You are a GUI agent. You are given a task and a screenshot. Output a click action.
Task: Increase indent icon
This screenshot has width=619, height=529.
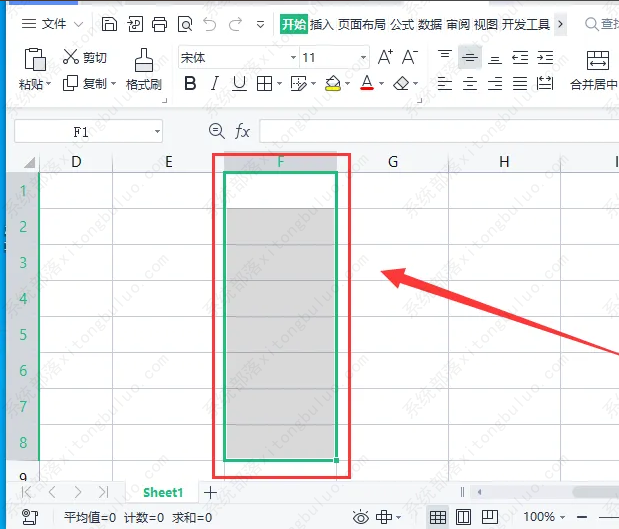pyautogui.click(x=545, y=58)
